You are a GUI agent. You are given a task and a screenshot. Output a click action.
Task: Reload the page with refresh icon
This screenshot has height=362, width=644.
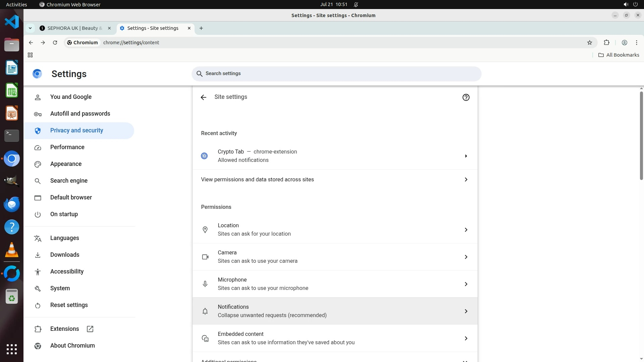55,43
